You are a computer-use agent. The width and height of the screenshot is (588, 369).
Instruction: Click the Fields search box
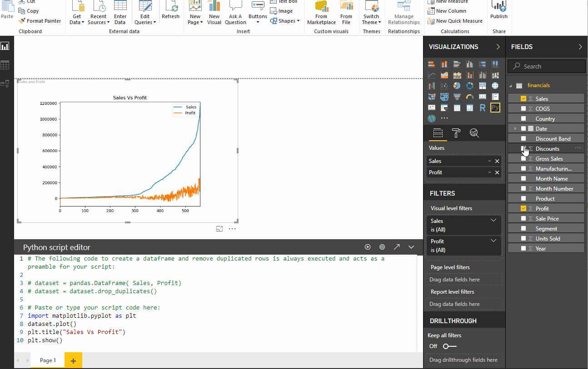click(x=547, y=66)
